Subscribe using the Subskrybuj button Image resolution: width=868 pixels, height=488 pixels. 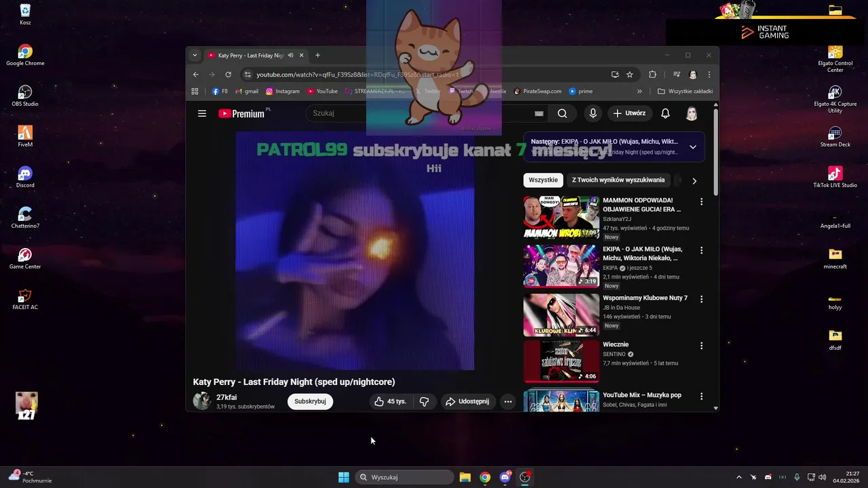click(x=310, y=401)
